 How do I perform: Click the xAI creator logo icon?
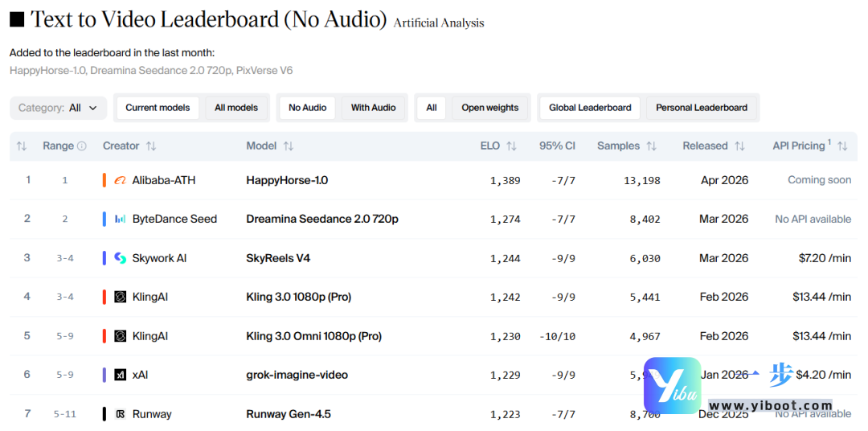click(121, 375)
